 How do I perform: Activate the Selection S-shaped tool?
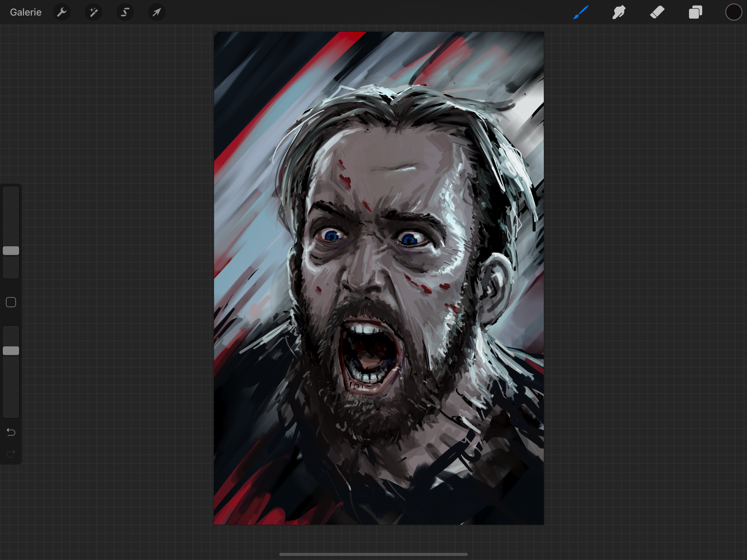[125, 13]
